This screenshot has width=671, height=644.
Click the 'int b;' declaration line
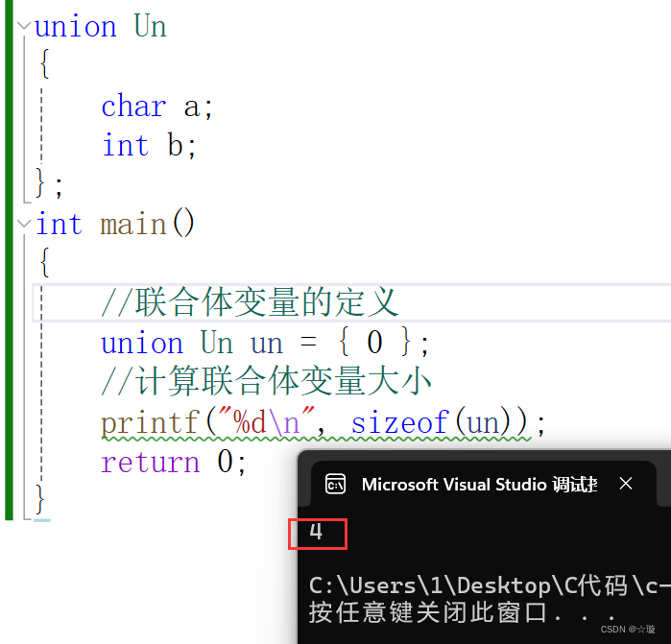(149, 145)
